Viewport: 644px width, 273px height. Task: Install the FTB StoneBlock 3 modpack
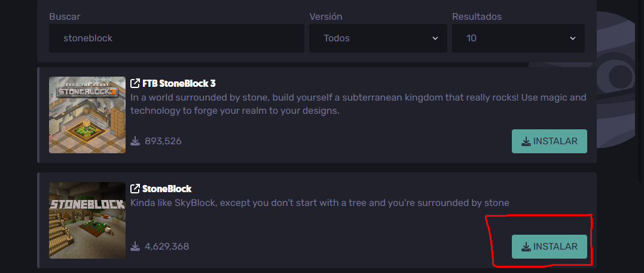549,141
